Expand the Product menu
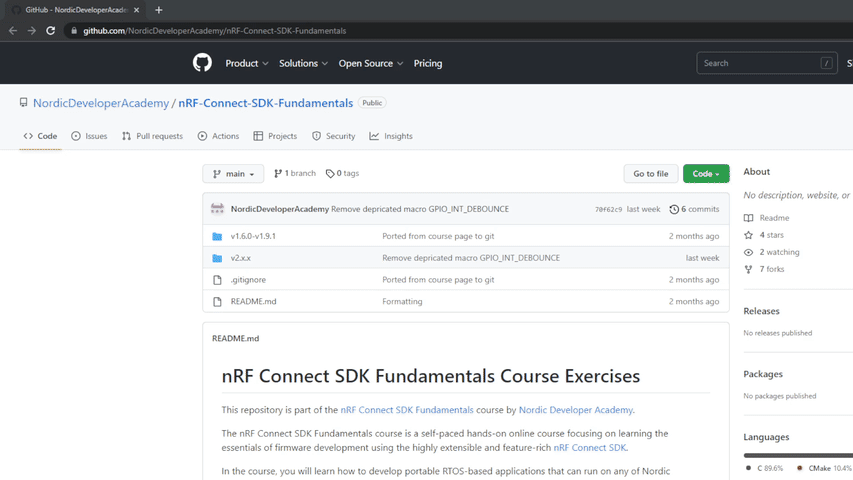The width and height of the screenshot is (853, 480). pos(247,63)
